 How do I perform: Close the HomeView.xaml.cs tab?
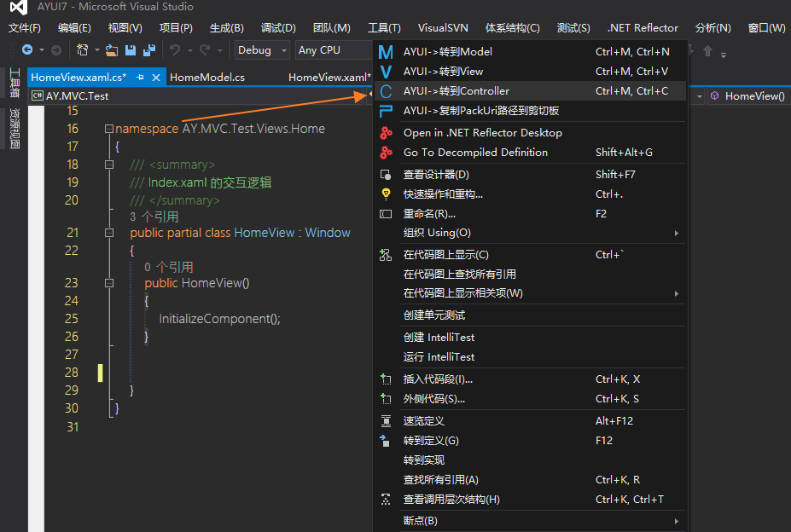pyautogui.click(x=156, y=77)
